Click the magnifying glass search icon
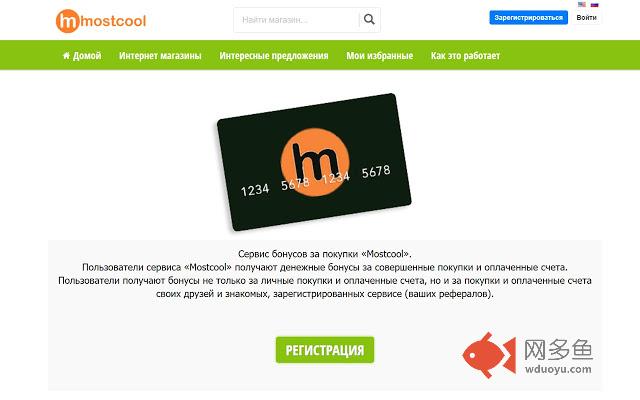 [x=369, y=19]
